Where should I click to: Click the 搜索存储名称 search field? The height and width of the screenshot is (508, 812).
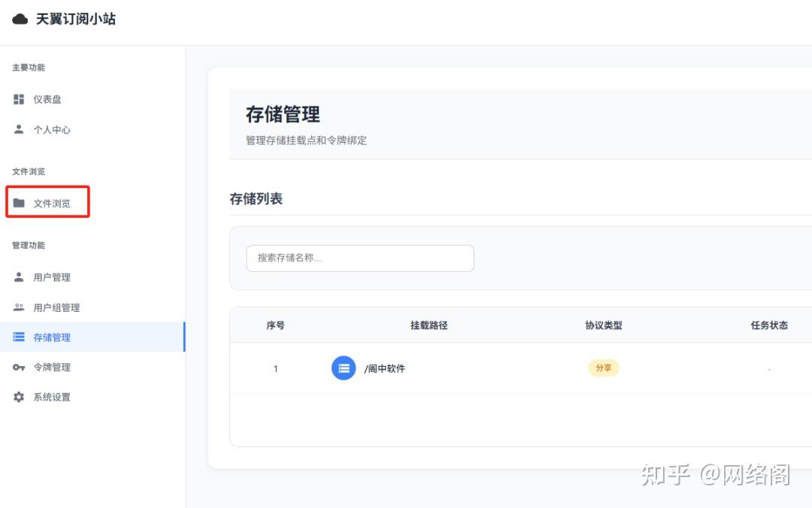(x=359, y=258)
